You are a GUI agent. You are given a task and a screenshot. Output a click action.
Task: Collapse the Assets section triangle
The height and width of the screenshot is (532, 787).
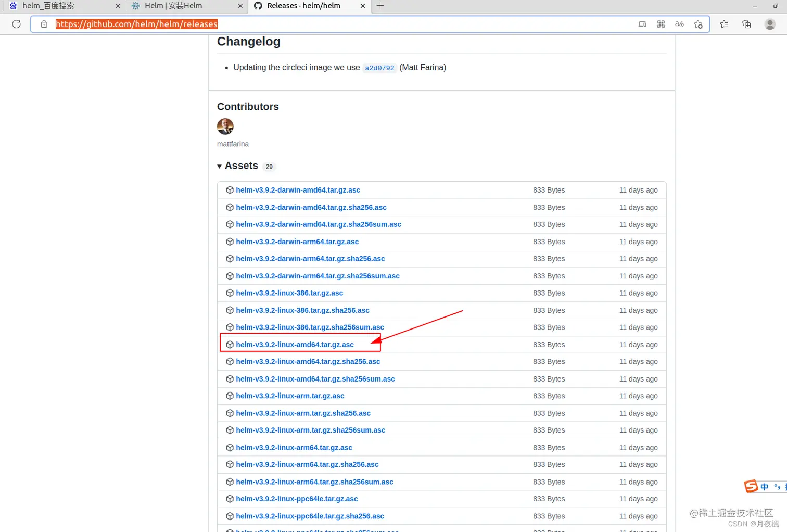coord(219,167)
